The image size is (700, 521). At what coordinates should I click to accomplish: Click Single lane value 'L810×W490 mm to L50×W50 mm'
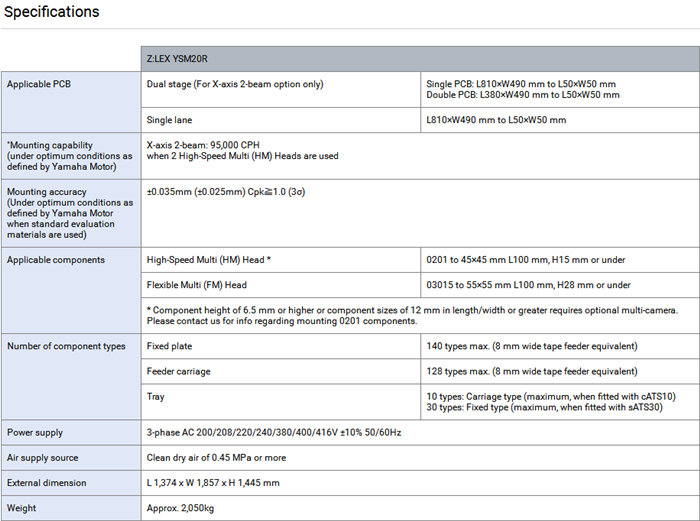coord(496,120)
